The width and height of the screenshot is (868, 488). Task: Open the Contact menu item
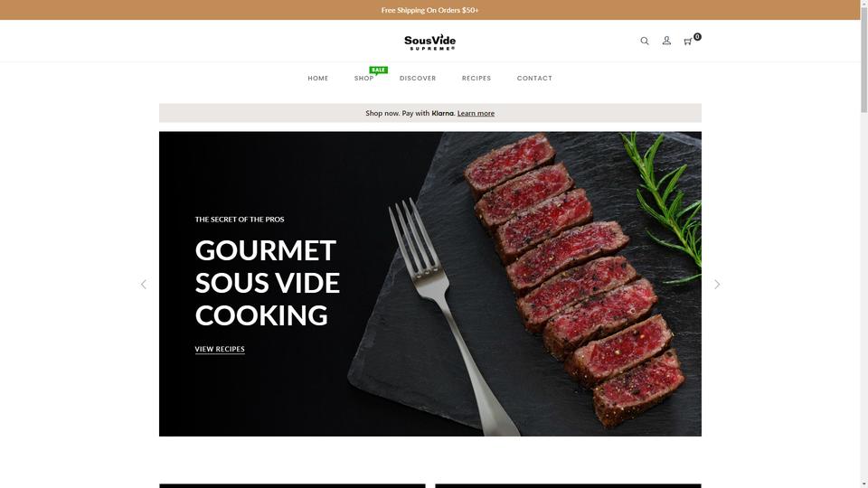pos(534,79)
